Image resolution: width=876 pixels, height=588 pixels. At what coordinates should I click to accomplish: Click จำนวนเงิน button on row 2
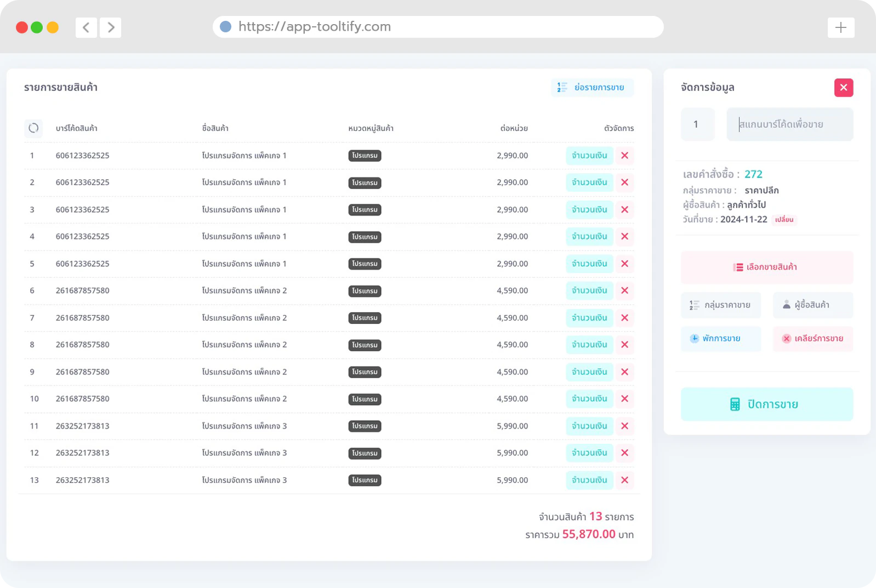point(589,182)
